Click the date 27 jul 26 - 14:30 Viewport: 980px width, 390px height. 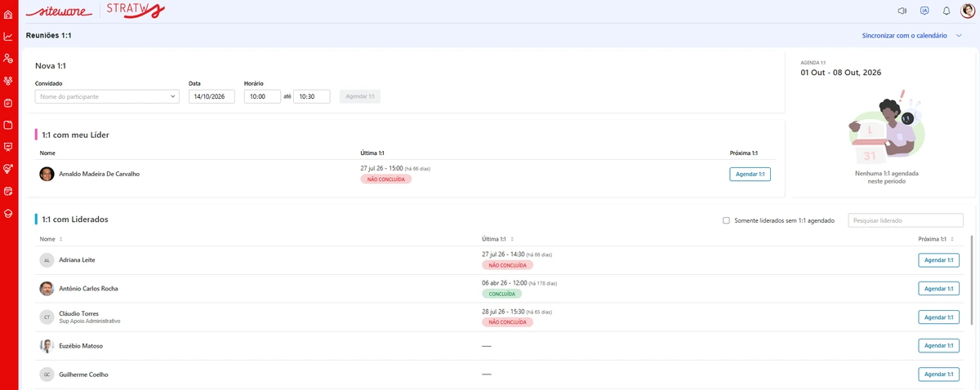pos(503,255)
